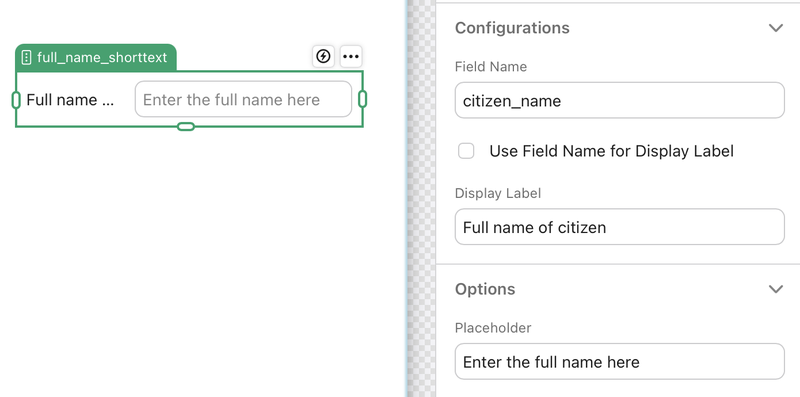Enable Use Field Name for Display Label checkbox

(x=466, y=151)
